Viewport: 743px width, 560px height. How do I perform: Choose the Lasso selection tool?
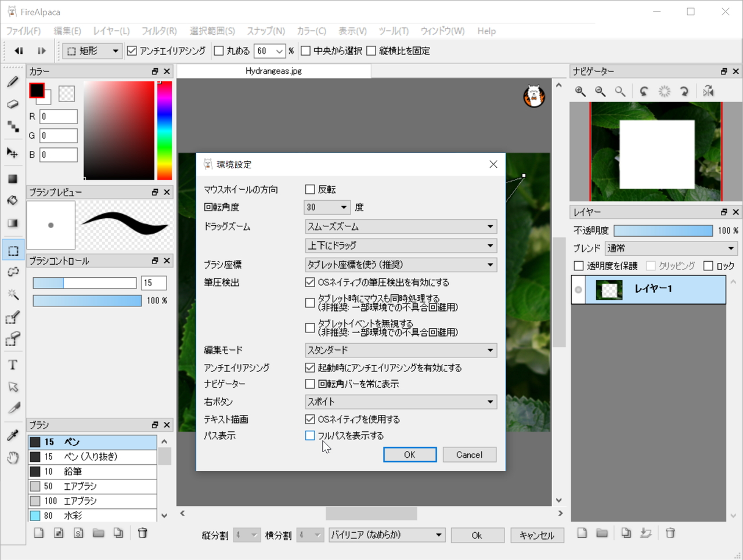pyautogui.click(x=13, y=272)
